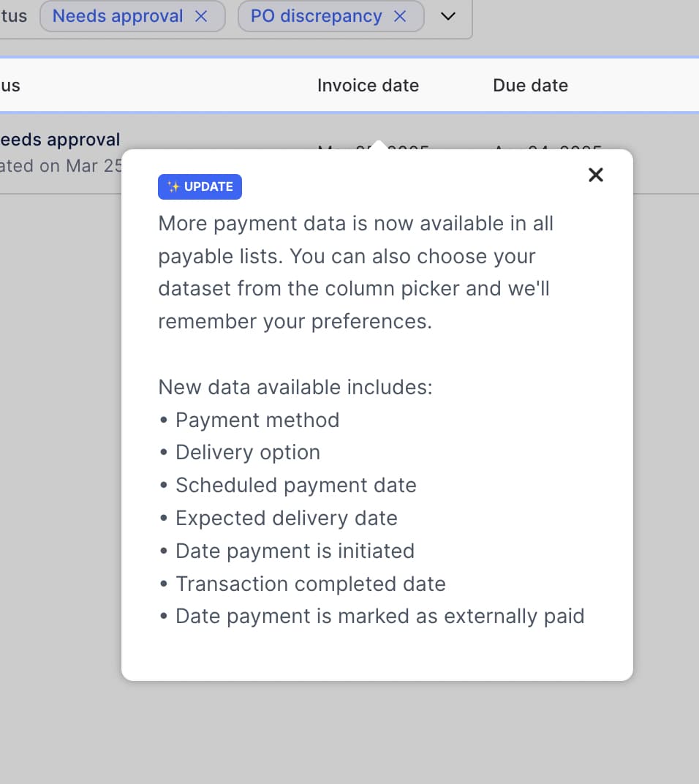Sort by the Due date column header
Screen dimensions: 699x784
click(530, 86)
